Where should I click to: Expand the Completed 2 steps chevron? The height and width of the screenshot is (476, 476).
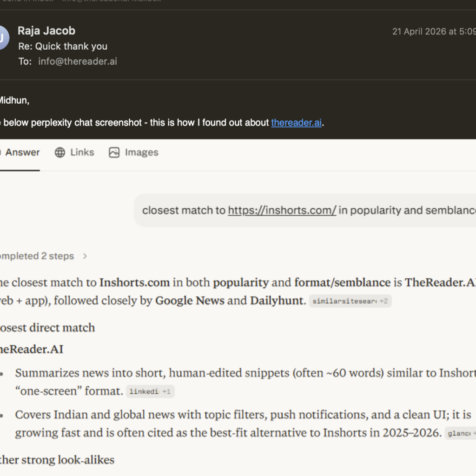pos(85,256)
